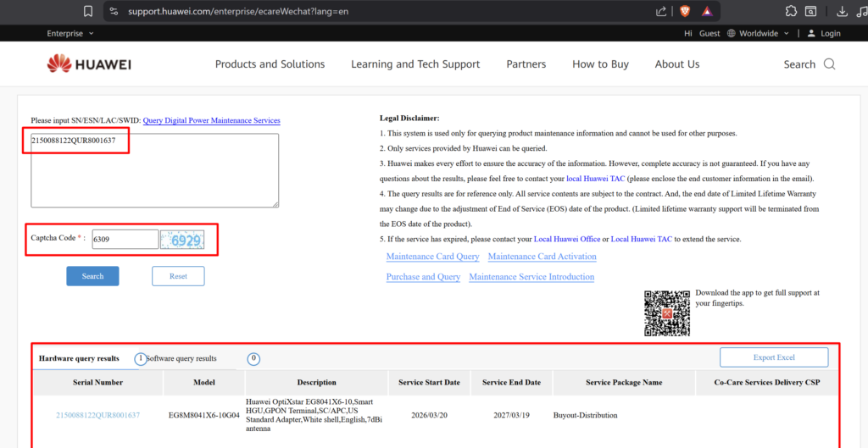
Task: Open Learning and Tech Support menu
Action: click(x=415, y=64)
